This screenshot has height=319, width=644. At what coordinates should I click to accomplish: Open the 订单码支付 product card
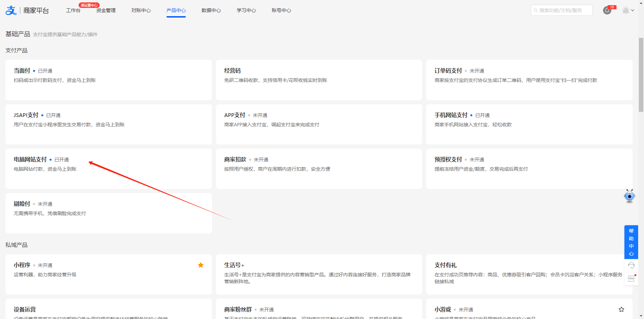tap(529, 80)
